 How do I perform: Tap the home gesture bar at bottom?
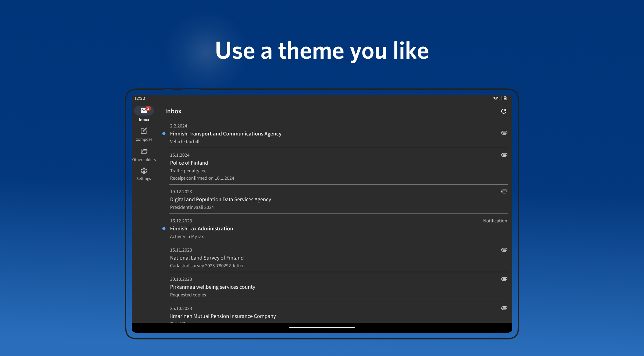point(322,328)
